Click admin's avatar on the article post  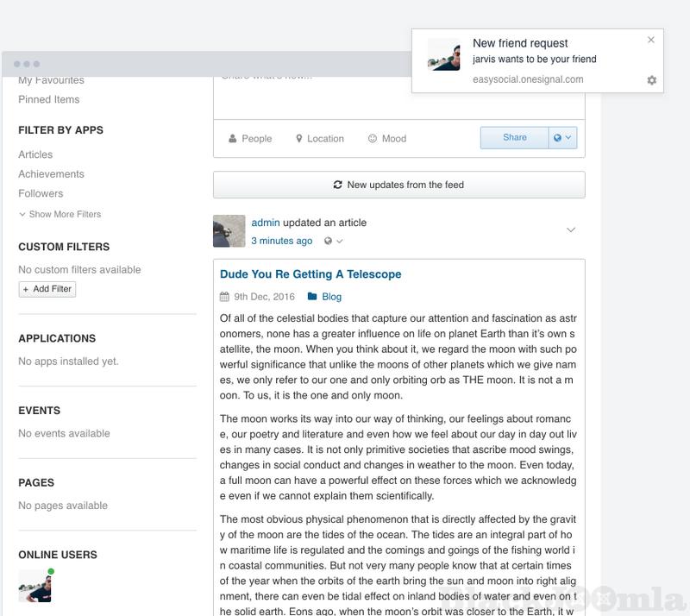[229, 231]
